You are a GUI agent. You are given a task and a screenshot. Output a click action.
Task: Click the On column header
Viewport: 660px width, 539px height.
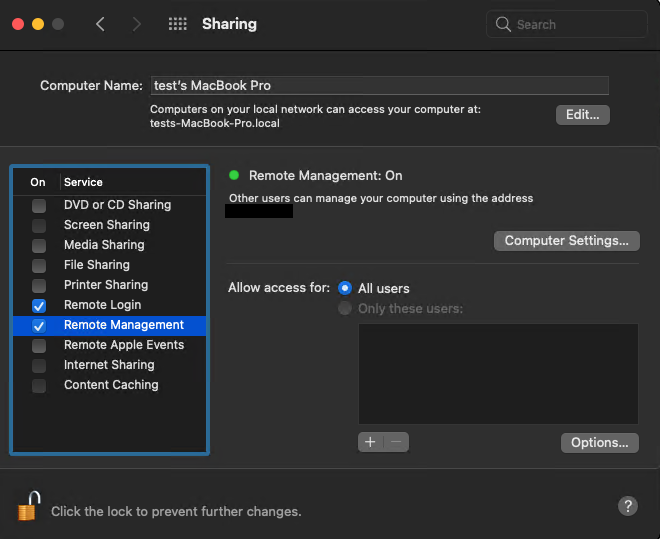[x=38, y=182]
